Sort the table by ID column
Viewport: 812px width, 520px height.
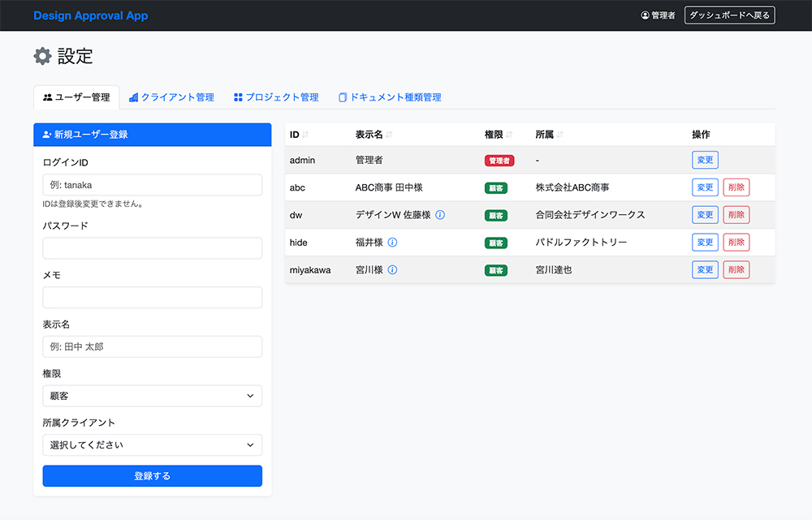pyautogui.click(x=306, y=135)
